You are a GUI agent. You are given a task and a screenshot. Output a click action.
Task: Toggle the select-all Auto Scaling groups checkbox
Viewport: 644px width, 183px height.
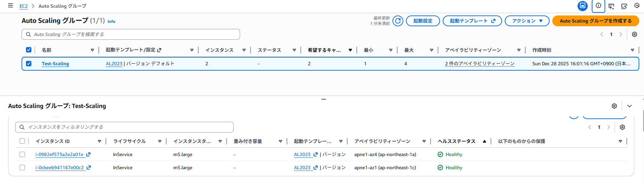29,50
